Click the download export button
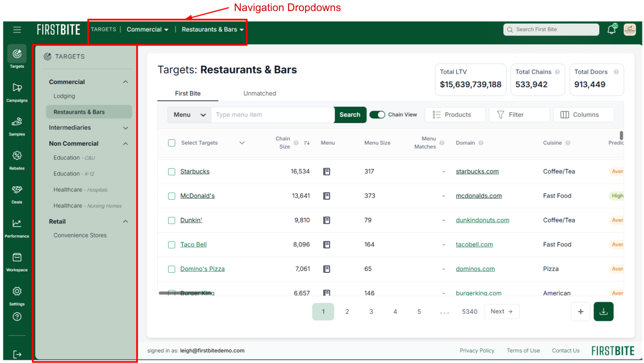This screenshot has height=363, width=644. 604,312
